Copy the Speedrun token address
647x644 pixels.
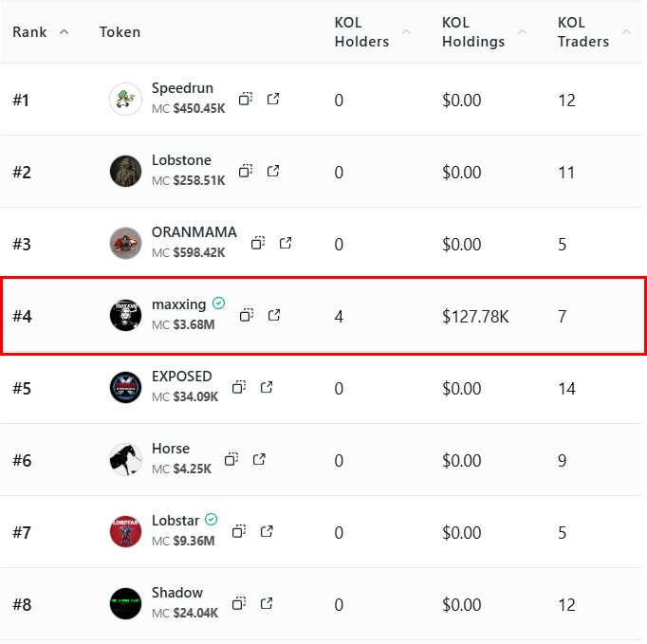coord(245,99)
